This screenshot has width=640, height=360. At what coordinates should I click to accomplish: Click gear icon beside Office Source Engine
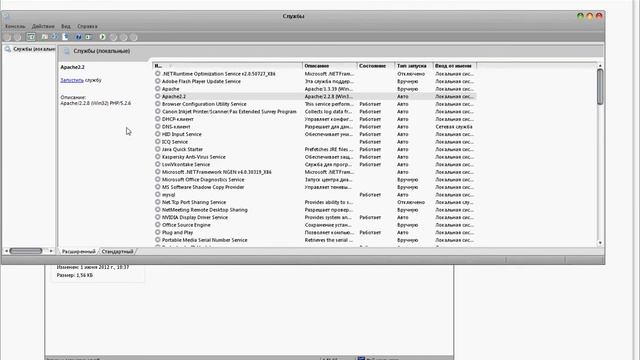158,224
